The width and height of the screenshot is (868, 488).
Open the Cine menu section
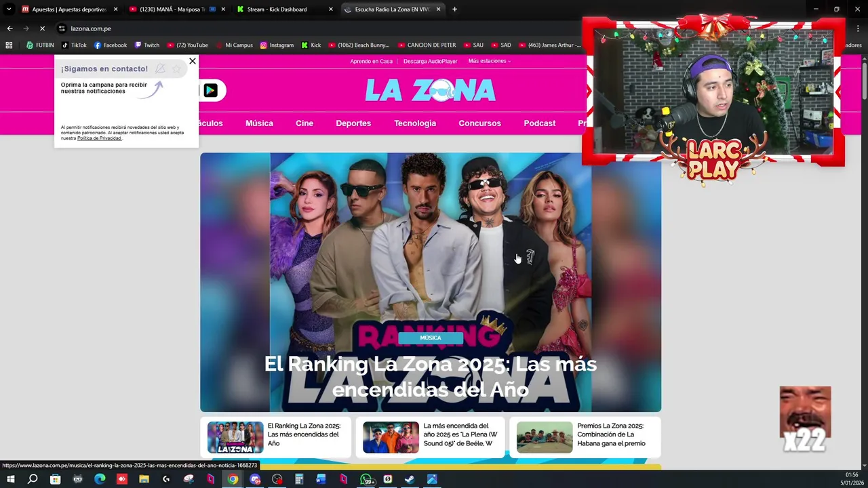pyautogui.click(x=304, y=123)
